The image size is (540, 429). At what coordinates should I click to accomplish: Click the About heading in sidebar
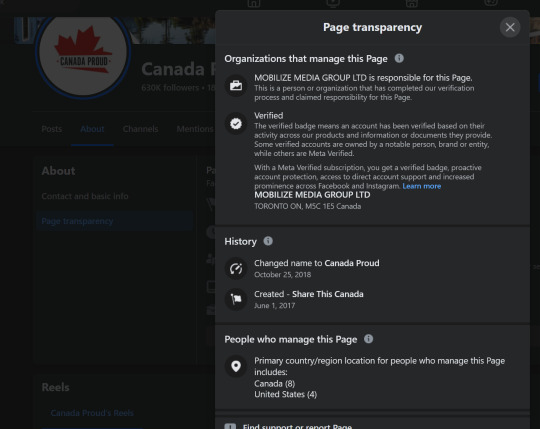(x=58, y=171)
